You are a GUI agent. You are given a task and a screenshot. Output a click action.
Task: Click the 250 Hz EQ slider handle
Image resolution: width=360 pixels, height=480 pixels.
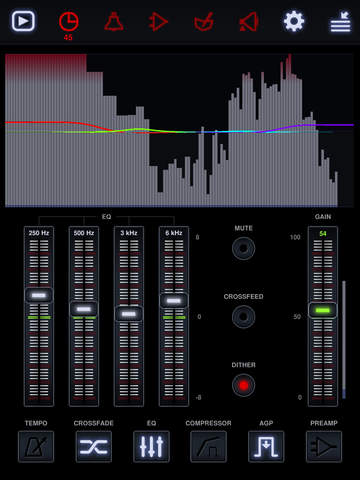(39, 295)
